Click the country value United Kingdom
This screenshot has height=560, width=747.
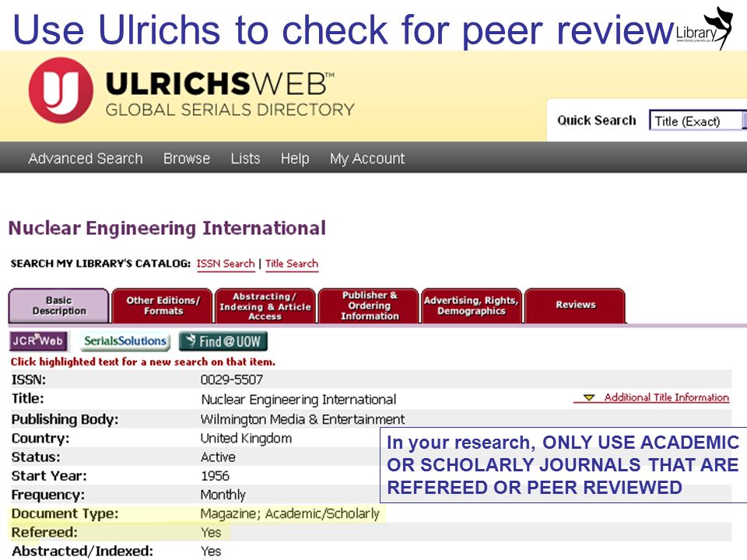pos(246,438)
